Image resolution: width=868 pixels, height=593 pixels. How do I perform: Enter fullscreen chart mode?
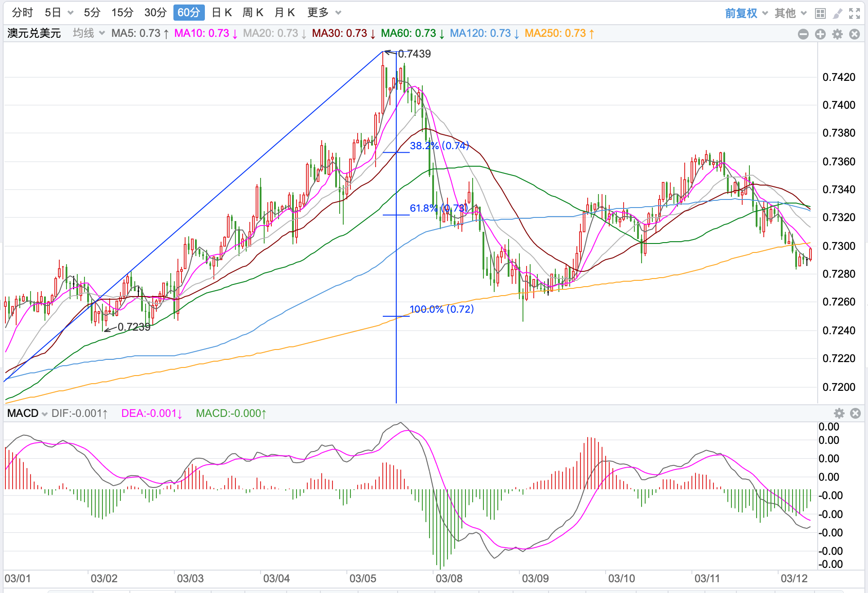tap(855, 13)
